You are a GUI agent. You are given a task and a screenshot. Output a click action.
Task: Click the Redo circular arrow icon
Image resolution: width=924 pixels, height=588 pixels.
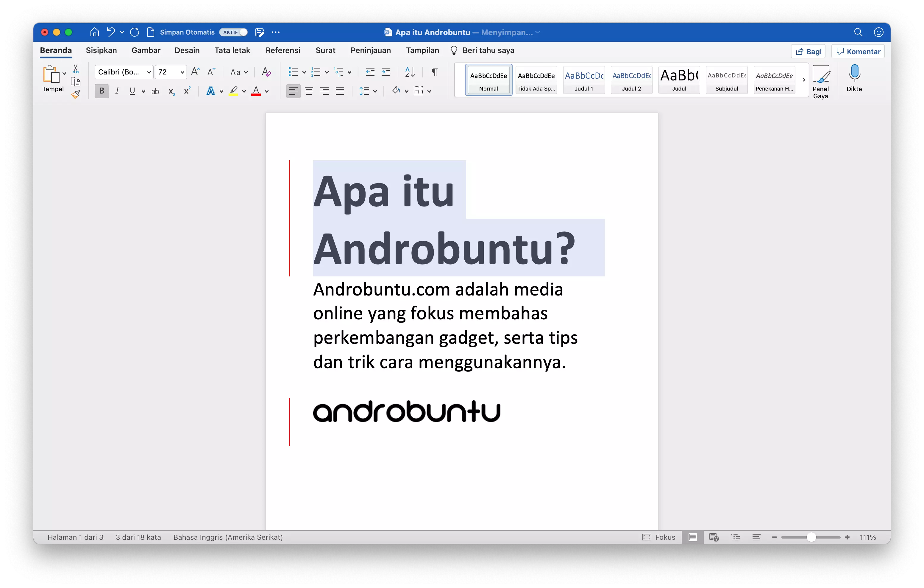coord(134,32)
